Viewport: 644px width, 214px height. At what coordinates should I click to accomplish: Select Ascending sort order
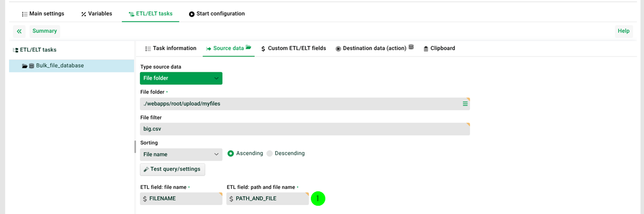[x=230, y=153]
